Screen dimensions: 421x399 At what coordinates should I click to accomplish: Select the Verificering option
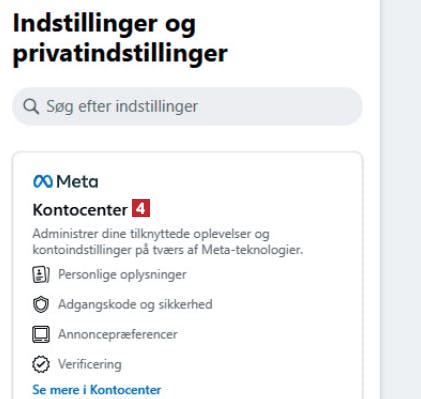[x=90, y=364]
